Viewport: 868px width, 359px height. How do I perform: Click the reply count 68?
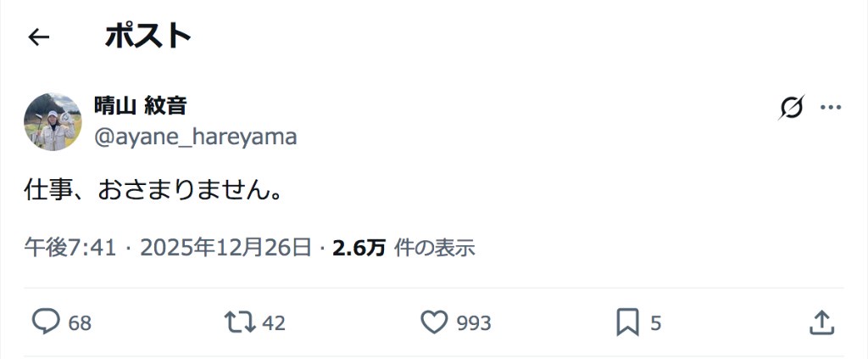click(x=80, y=323)
